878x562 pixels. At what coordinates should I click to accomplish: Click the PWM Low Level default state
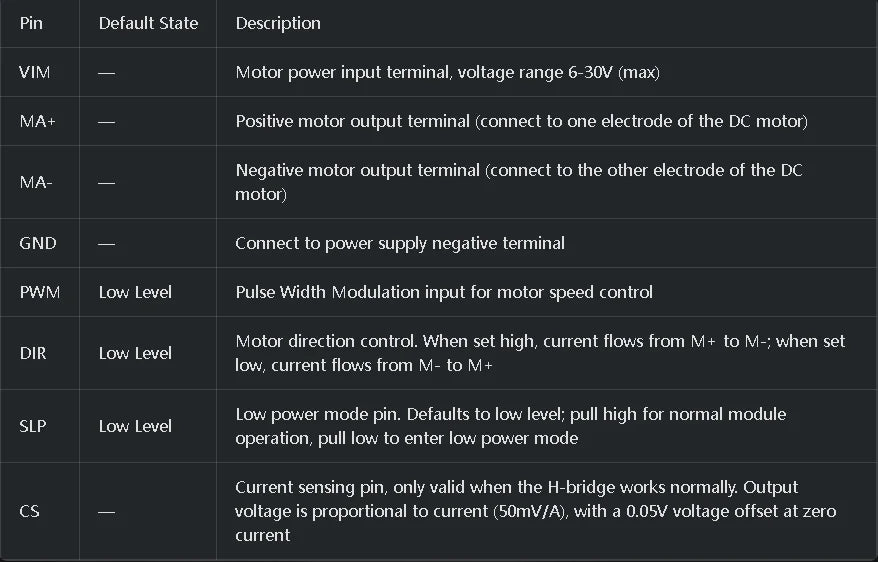(x=135, y=292)
